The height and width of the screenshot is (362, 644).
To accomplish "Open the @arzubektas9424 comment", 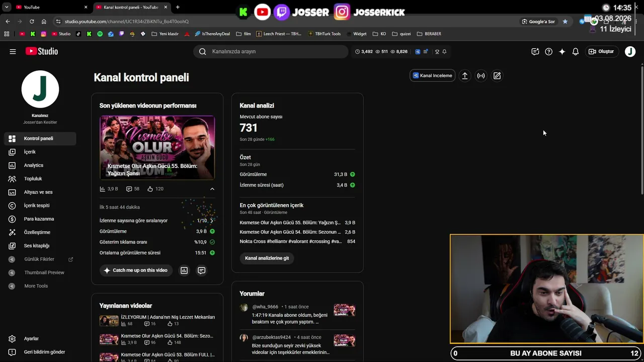I will [297, 344].
